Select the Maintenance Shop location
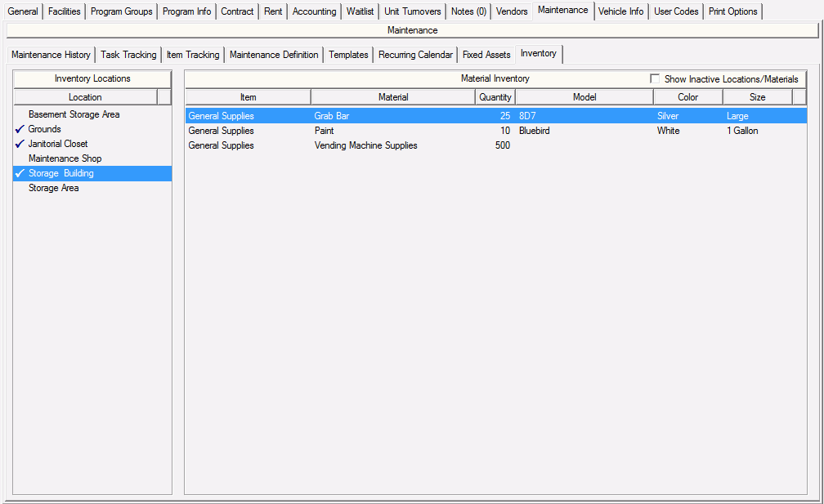This screenshot has height=504, width=824. coord(65,158)
